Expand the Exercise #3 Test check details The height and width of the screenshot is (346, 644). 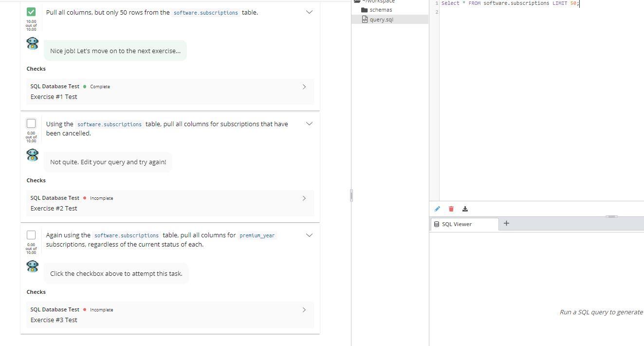(304, 309)
